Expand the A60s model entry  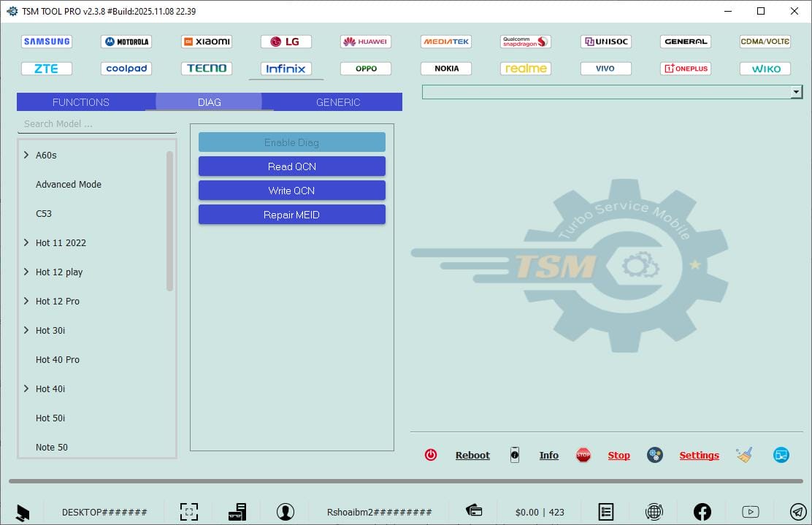coord(26,155)
